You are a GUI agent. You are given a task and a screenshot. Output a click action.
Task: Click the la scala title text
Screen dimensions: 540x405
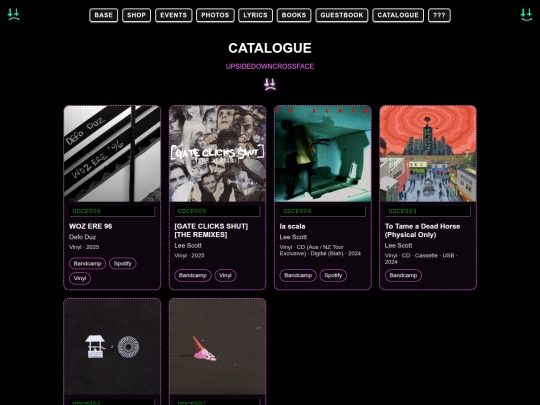pyautogui.click(x=292, y=226)
